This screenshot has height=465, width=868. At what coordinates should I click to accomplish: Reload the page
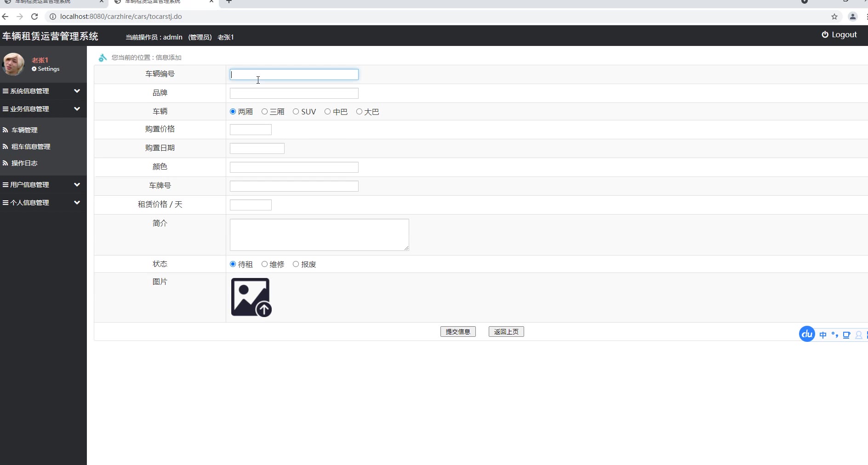click(34, 17)
